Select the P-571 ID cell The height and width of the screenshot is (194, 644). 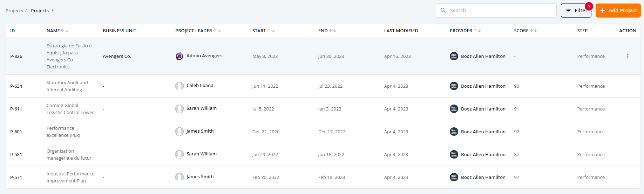pos(16,177)
